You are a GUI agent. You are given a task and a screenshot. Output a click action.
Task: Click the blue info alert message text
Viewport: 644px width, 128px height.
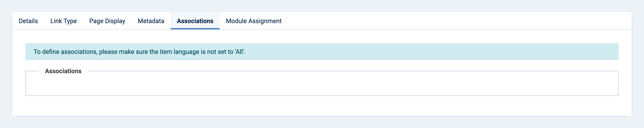[x=140, y=52]
